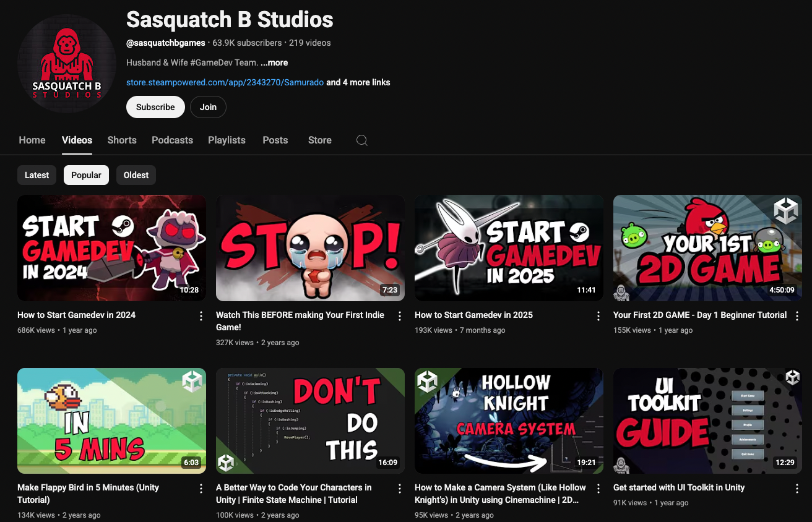Screen dimensions: 812x522
Task: Switch to the Home tab
Action: [32, 140]
